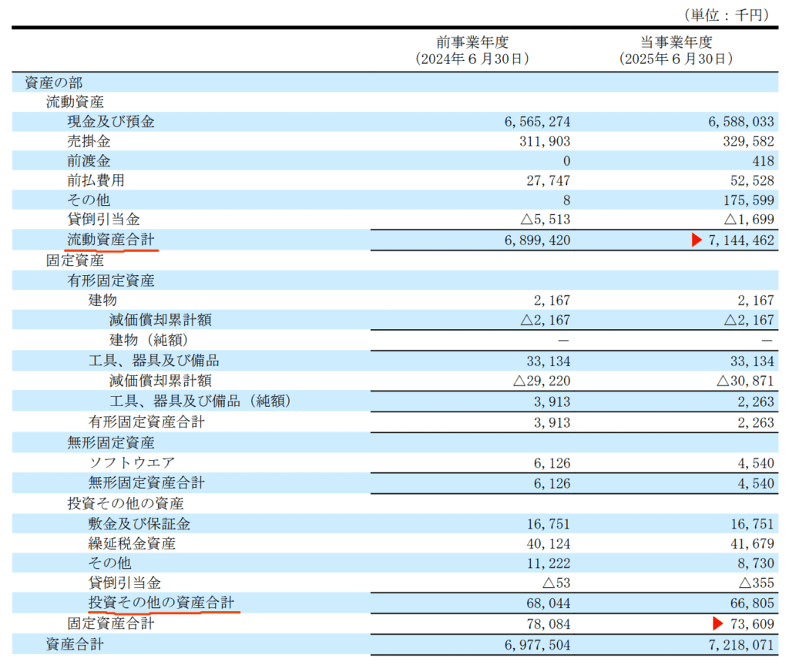Viewport: 789px width, 672px height.
Task: Click the 建物（純額） row label
Action: tap(148, 341)
